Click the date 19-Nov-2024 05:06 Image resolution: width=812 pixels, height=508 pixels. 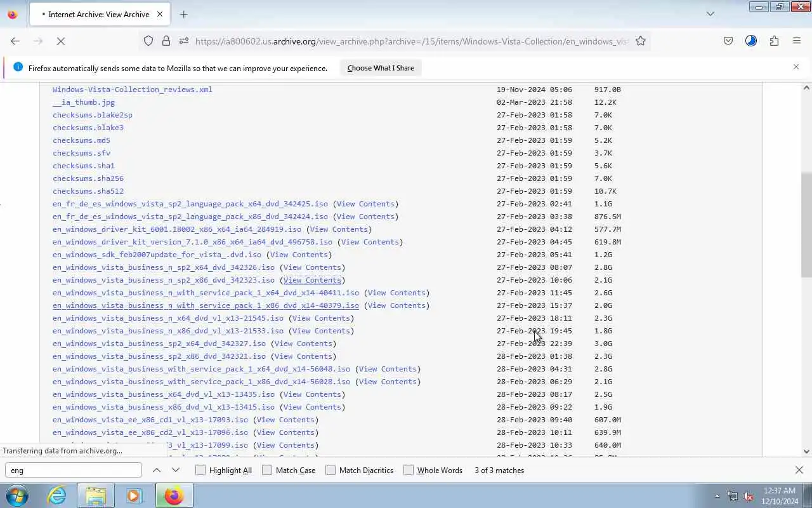point(534,90)
